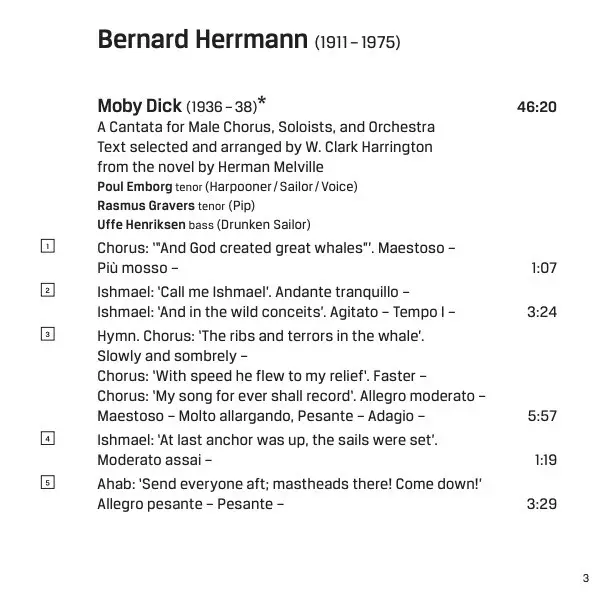
Task: Click the asterisk after Moby Dick dates
Action: (x=262, y=102)
